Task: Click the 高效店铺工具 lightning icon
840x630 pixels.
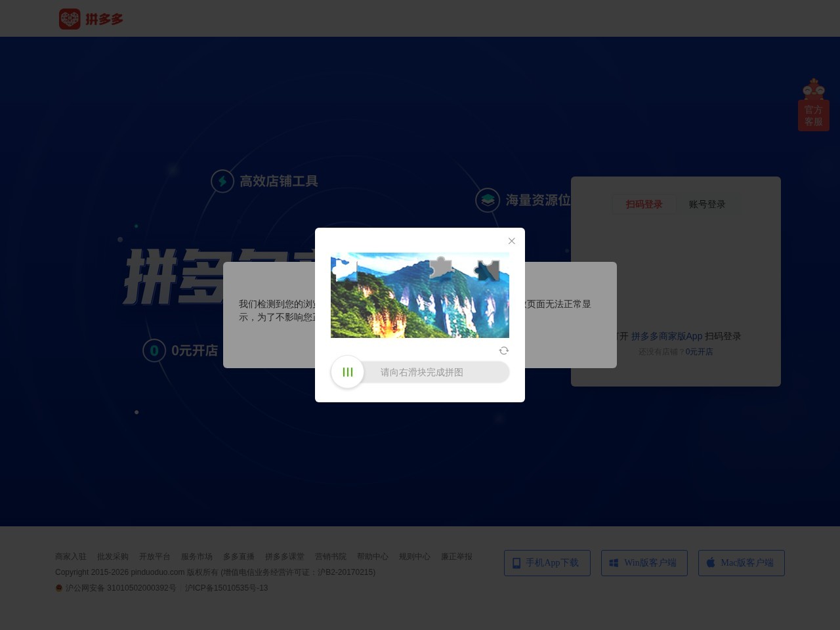Action: [222, 181]
